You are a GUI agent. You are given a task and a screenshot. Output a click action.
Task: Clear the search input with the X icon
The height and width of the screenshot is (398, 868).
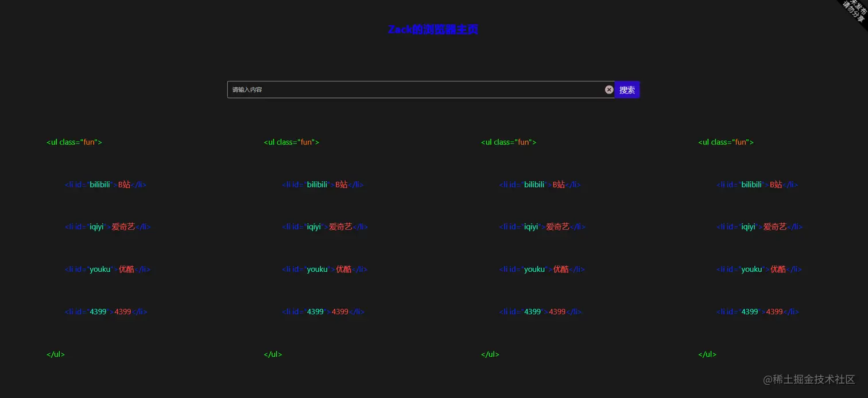609,89
